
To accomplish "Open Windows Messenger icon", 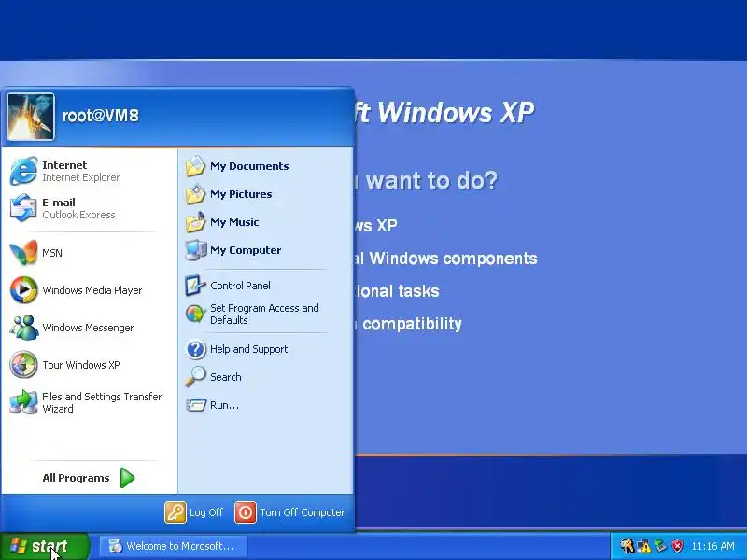I will point(23,328).
